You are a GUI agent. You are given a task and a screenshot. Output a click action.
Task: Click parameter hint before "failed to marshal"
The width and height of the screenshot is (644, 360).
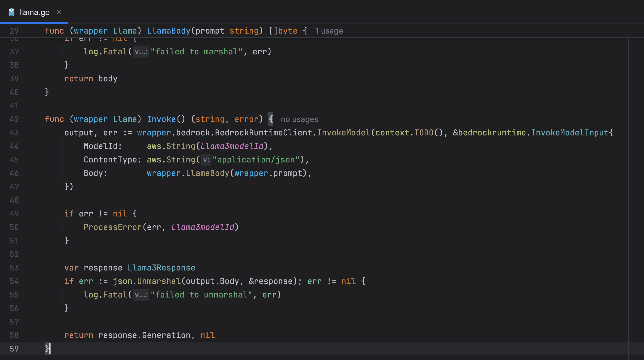point(141,52)
